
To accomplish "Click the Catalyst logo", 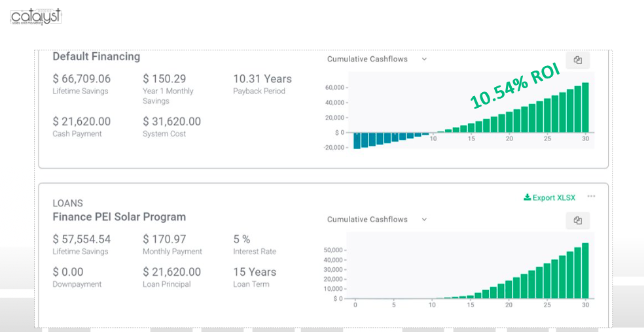I will tap(36, 16).
